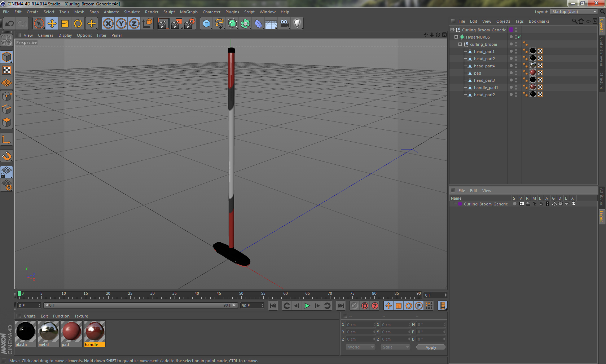The width and height of the screenshot is (606, 364).
Task: Select the Live Selection tool
Action: 39,24
